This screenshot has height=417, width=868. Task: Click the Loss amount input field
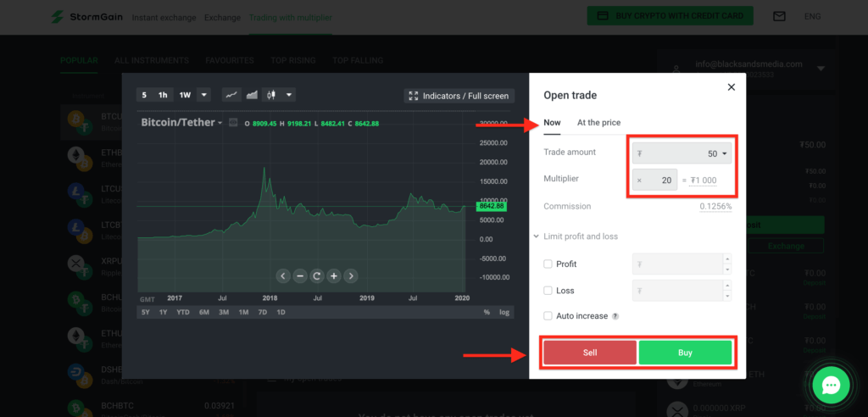677,290
